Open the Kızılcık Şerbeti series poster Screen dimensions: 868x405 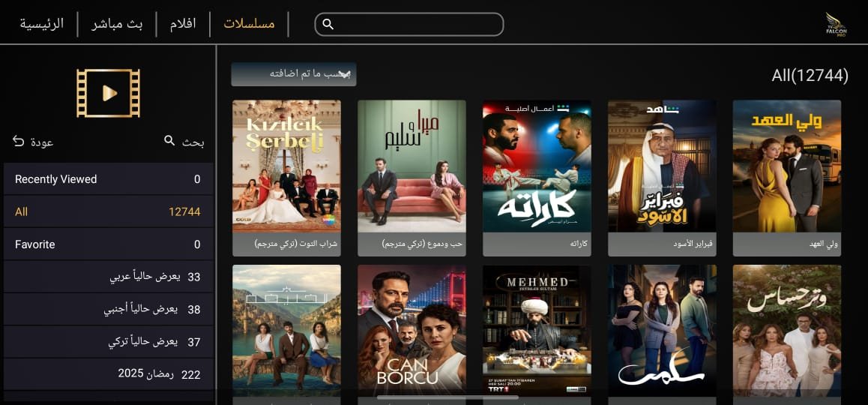pos(286,178)
